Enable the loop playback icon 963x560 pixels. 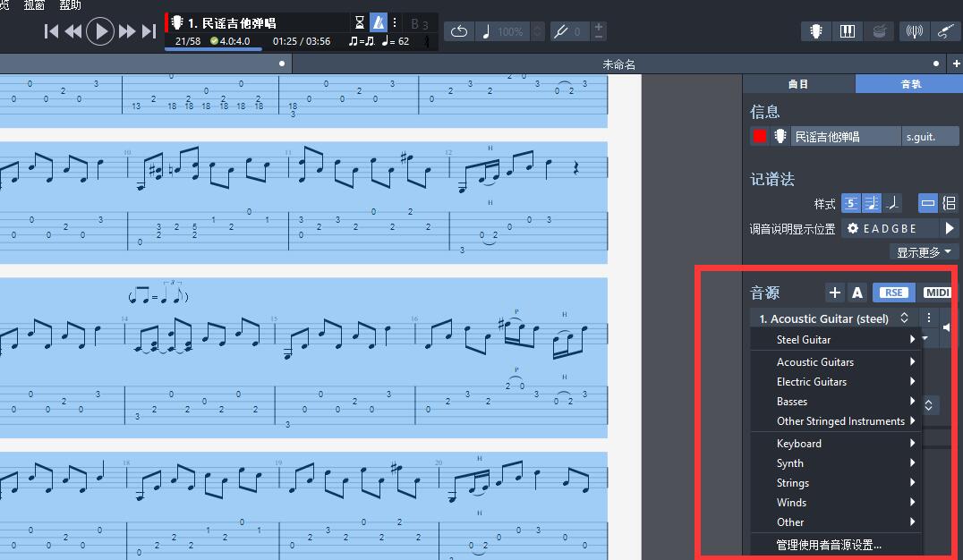(x=458, y=31)
